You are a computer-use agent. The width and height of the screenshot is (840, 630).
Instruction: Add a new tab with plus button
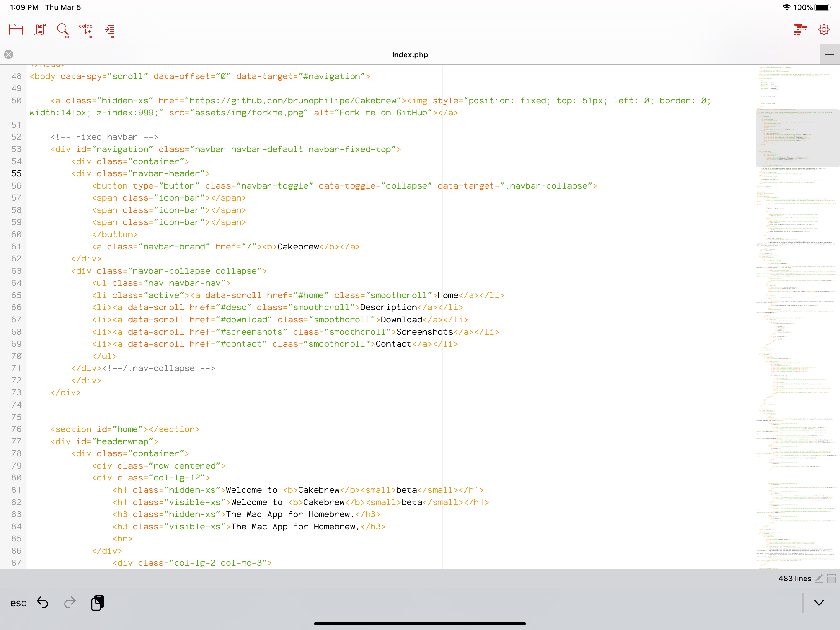[830, 54]
